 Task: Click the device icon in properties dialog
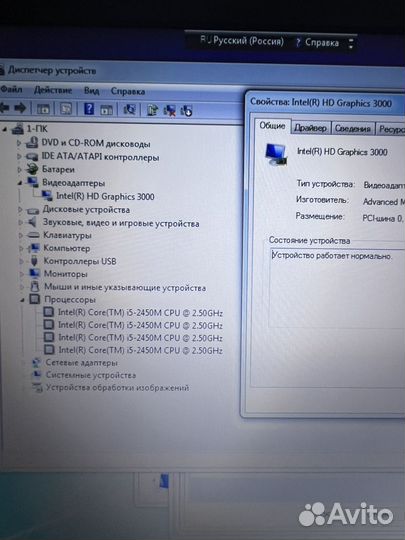pos(276,154)
